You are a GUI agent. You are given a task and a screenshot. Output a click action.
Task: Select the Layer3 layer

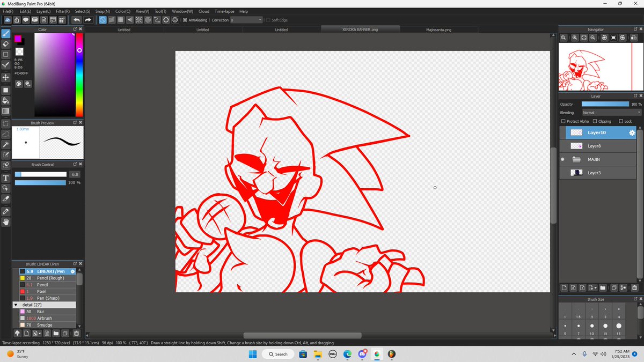tap(598, 173)
